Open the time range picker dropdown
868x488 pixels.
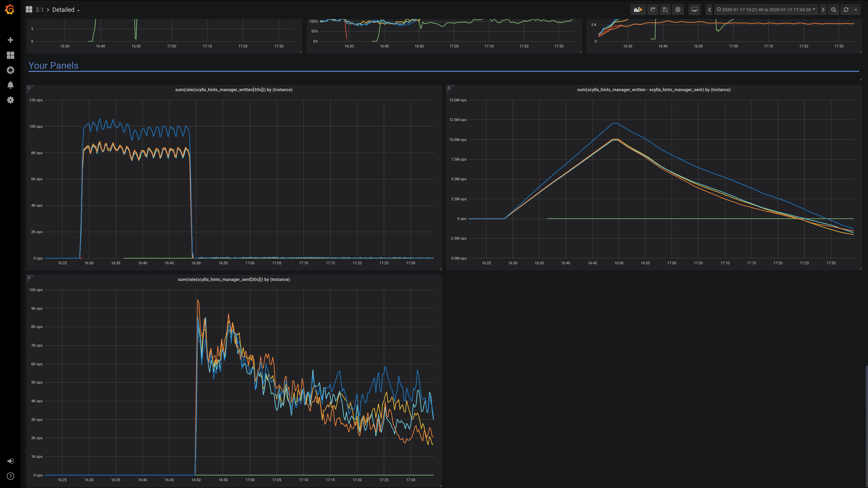766,9
